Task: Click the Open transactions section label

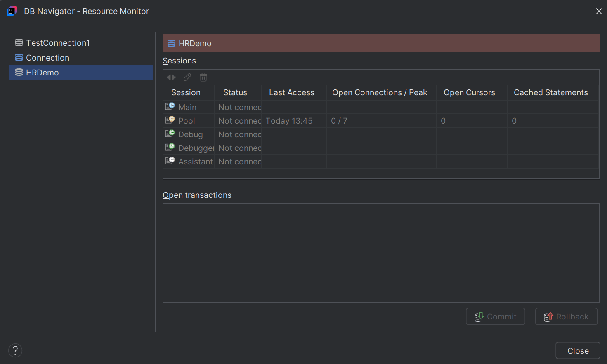Action: point(197,195)
